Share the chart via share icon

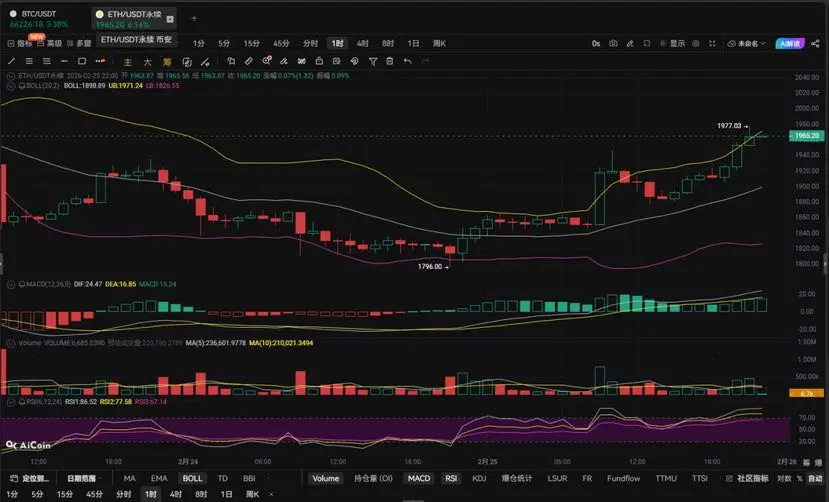point(816,43)
